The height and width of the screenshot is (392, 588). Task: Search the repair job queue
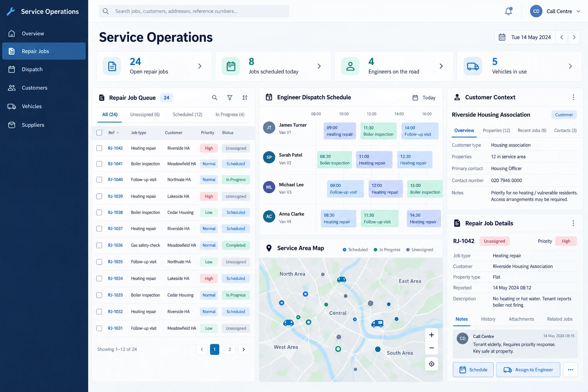click(215, 98)
